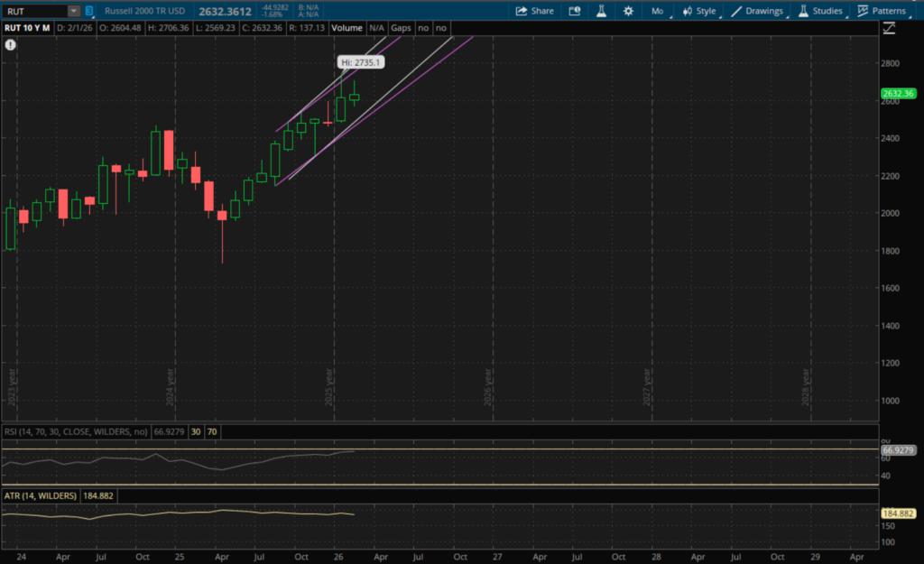The height and width of the screenshot is (564, 924).
Task: Open the chart snapshot camera icon
Action: coord(574,11)
